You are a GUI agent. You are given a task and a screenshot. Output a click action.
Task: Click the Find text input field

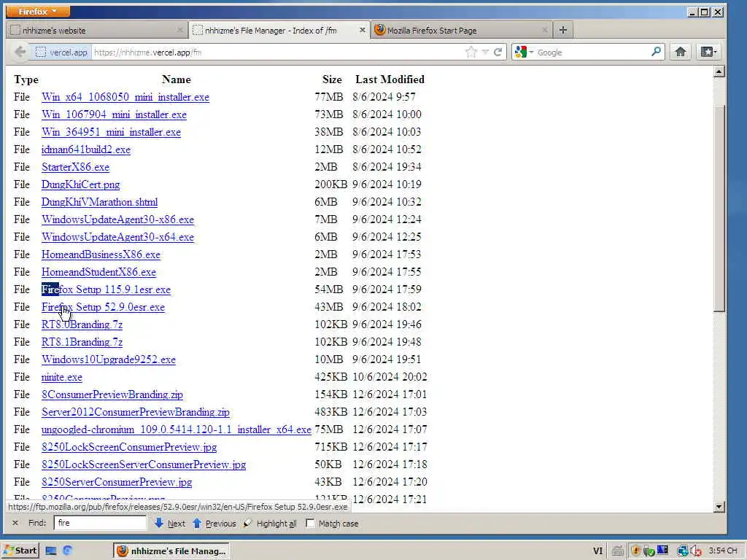click(x=100, y=523)
